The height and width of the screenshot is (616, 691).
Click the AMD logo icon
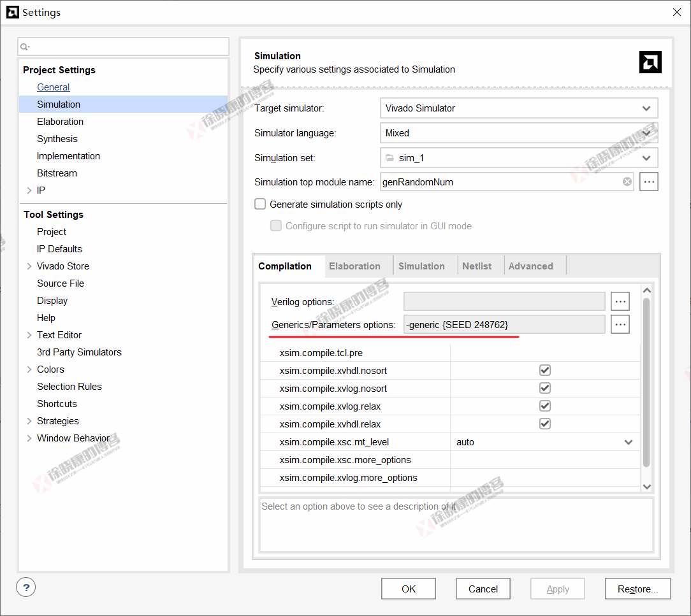tap(650, 62)
